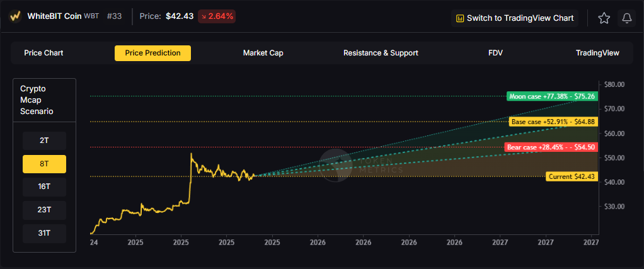Screen dimensions: 644x269
Task: Click the WBT ticker symbol
Action: [x=91, y=17]
